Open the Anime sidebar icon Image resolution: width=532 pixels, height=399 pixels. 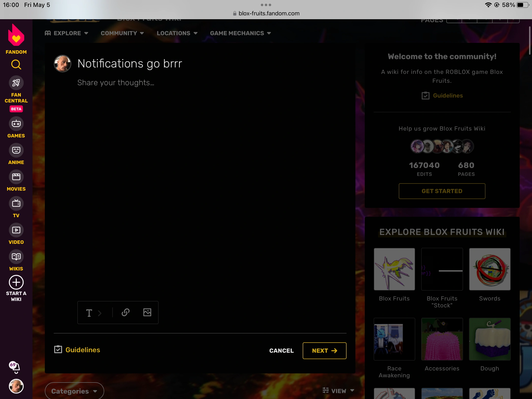click(x=16, y=150)
